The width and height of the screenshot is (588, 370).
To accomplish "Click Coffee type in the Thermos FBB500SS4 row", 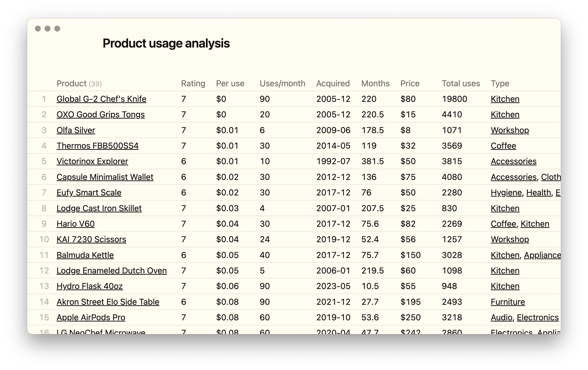I will click(x=504, y=146).
